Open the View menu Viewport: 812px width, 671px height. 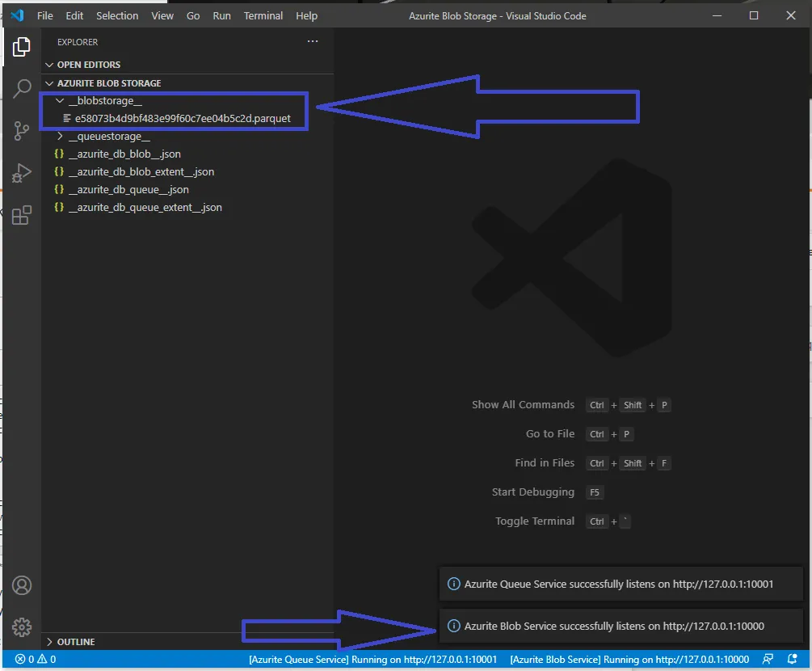[162, 16]
